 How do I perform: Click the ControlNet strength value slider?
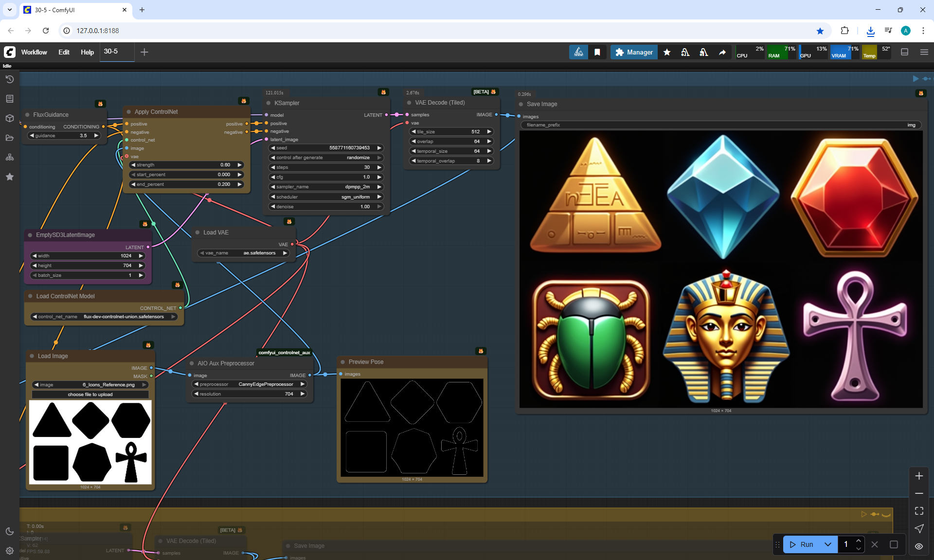186,165
